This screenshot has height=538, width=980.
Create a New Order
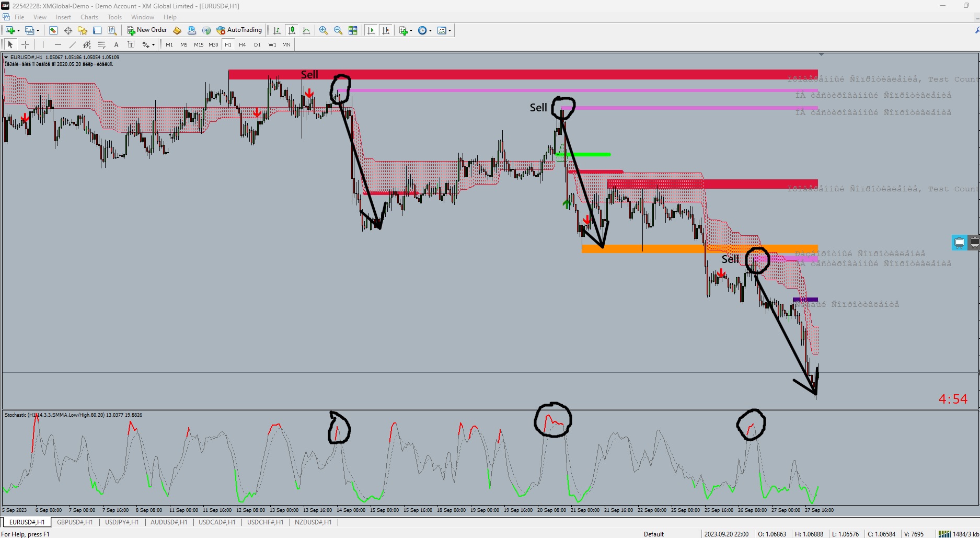[148, 30]
